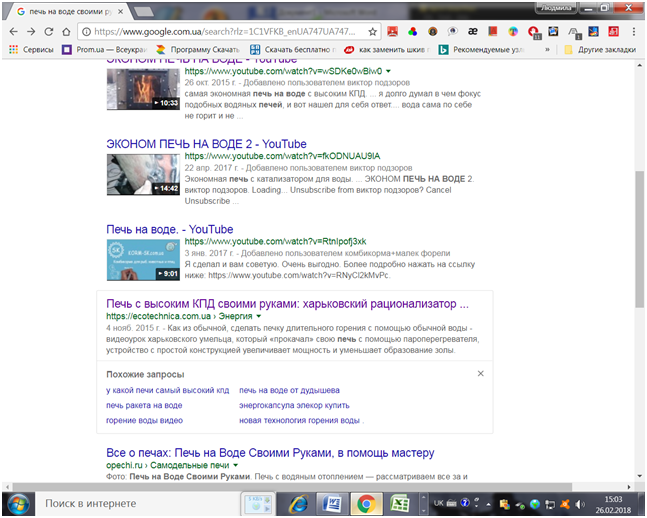Search related 'горение воды видео'
The image size is (647, 518).
[144, 421]
